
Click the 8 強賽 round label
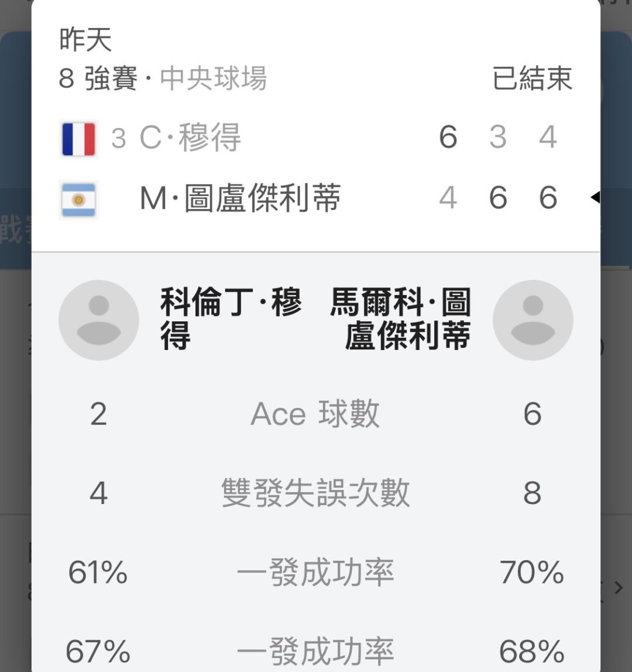coord(98,78)
